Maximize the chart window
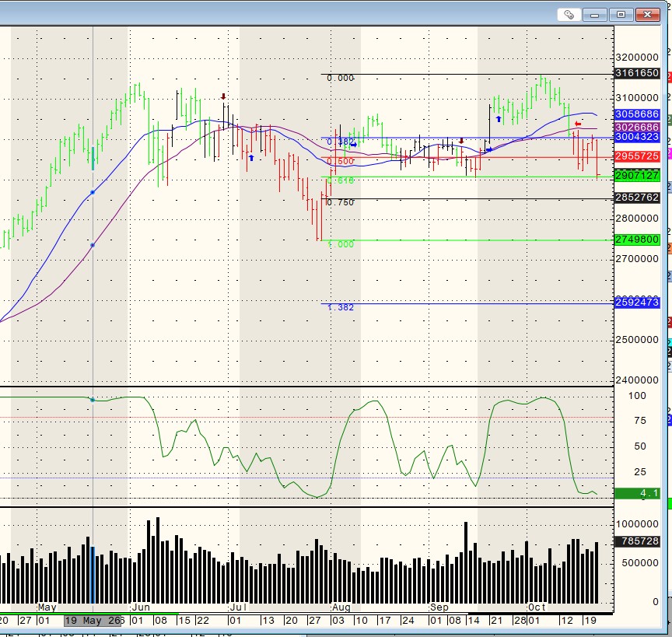This screenshot has height=637, width=672. click(621, 15)
